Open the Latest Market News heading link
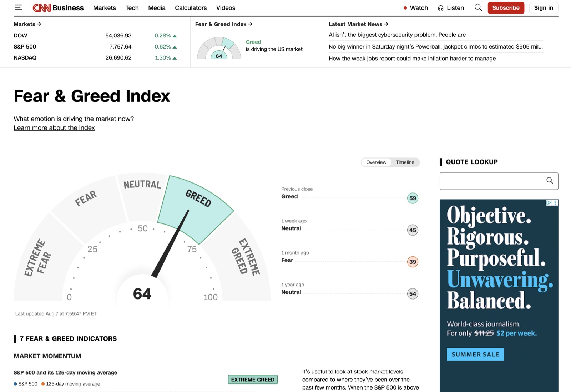 [x=358, y=24]
